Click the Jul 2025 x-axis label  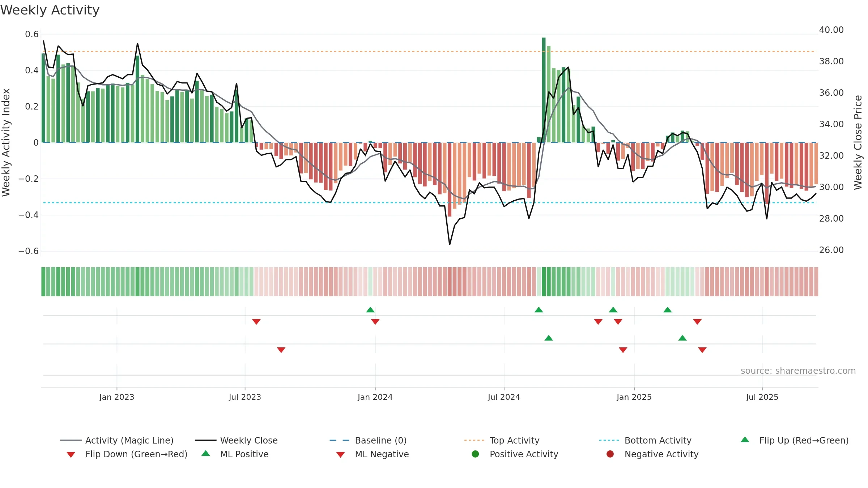pos(762,397)
